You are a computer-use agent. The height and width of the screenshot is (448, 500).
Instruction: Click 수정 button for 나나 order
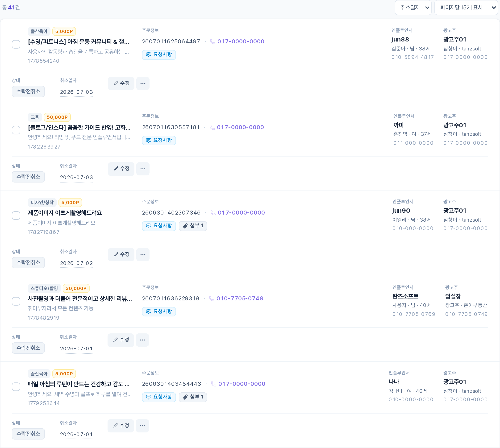coord(121,426)
